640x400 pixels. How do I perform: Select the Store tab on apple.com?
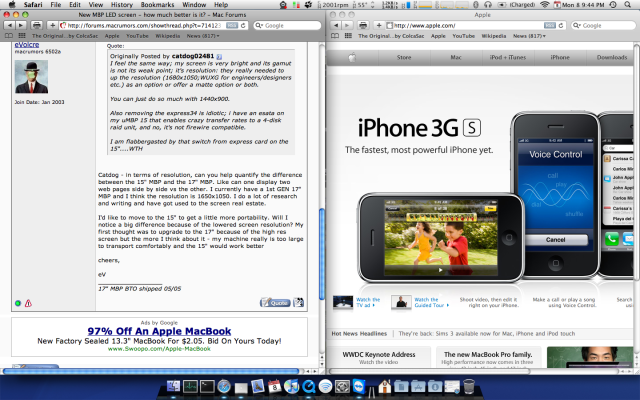coord(404,58)
